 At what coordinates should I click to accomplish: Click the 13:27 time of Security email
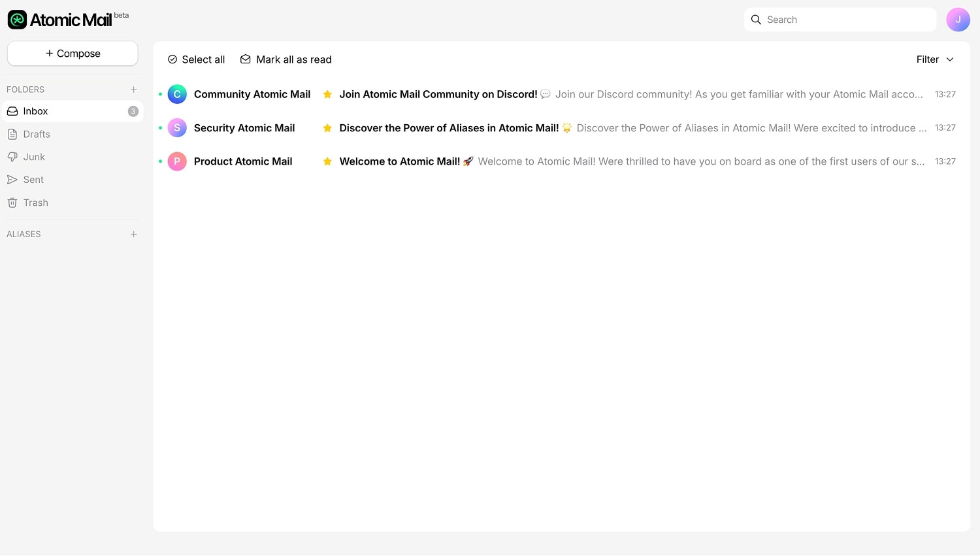coord(945,127)
